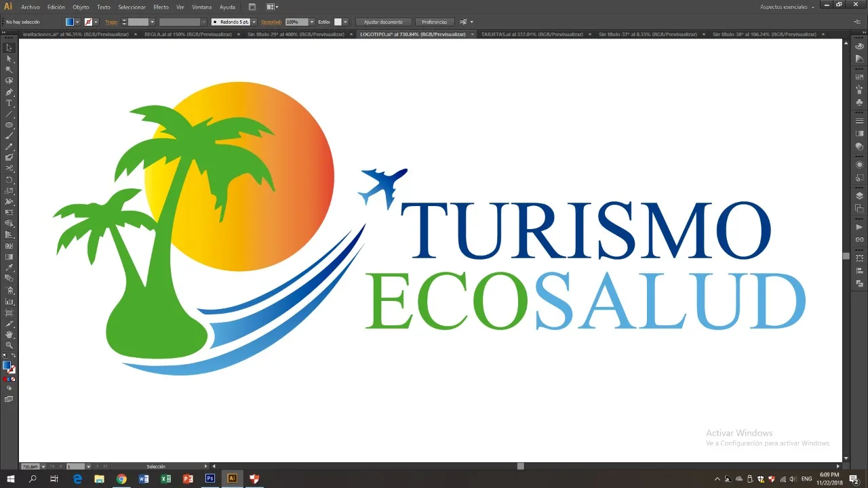This screenshot has height=488, width=868.
Task: Click the Ajustar documento button
Action: pos(383,22)
